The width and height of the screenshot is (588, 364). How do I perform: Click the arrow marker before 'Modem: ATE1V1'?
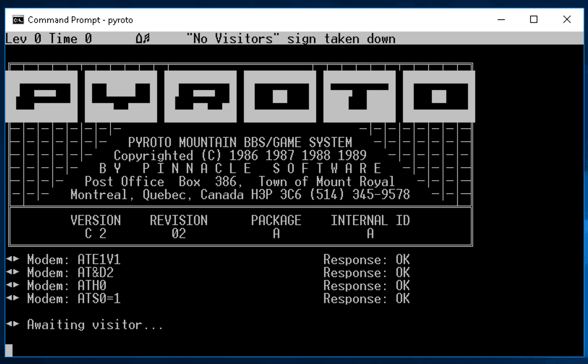[x=13, y=260]
